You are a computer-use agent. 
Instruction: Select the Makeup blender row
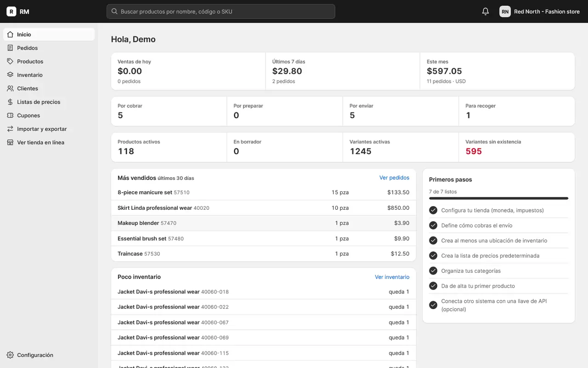[264, 223]
